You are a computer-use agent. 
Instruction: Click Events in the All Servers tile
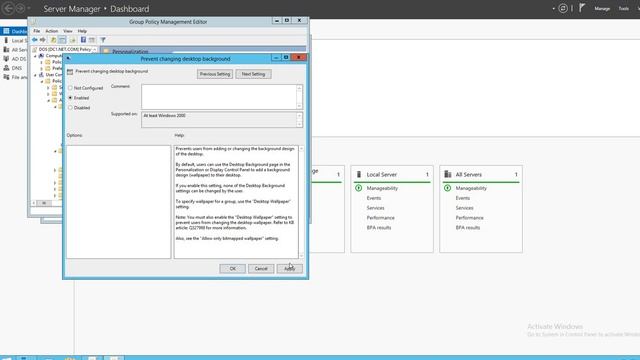click(x=462, y=198)
